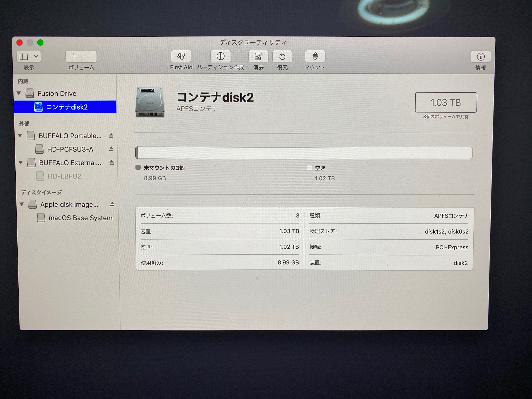Open the view (表示) dropdown chevron
The image size is (532, 399).
(x=36, y=56)
